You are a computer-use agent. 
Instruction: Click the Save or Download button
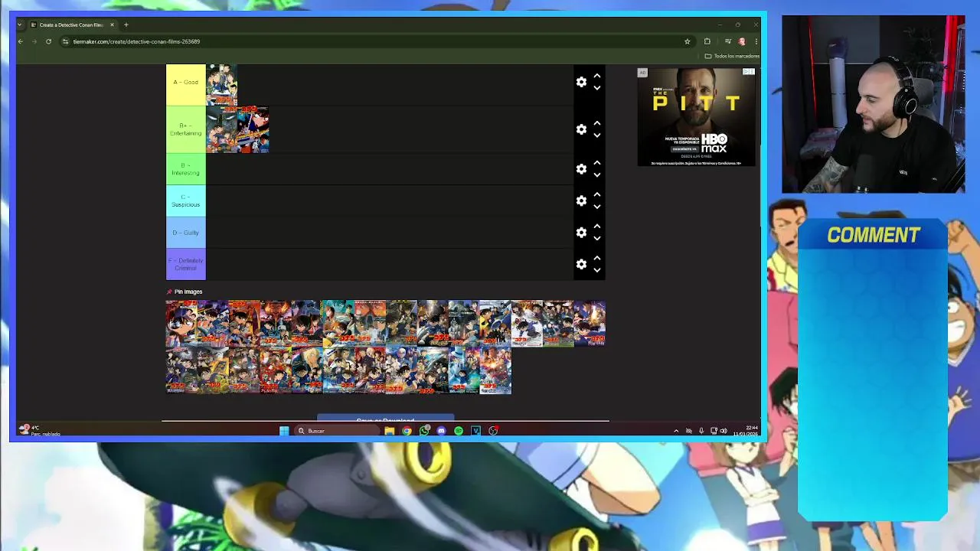(x=386, y=419)
